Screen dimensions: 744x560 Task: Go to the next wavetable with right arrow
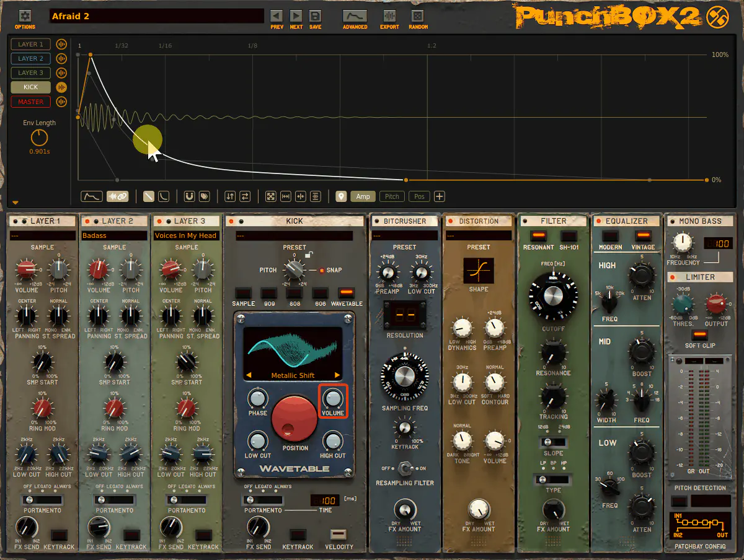[x=337, y=375]
